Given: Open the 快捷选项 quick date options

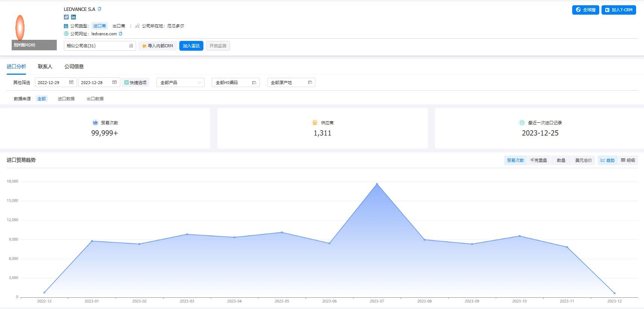Looking at the screenshot, I should [135, 83].
